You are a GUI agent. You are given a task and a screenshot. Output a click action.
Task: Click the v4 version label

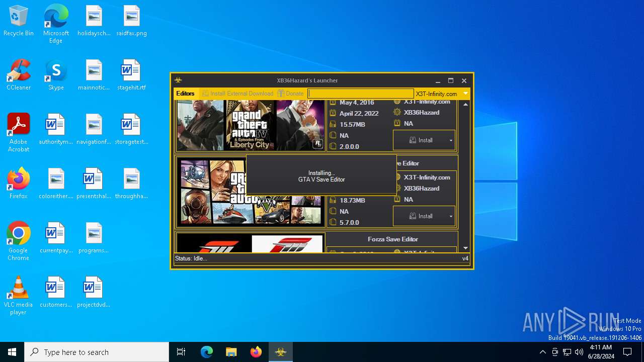[465, 258]
